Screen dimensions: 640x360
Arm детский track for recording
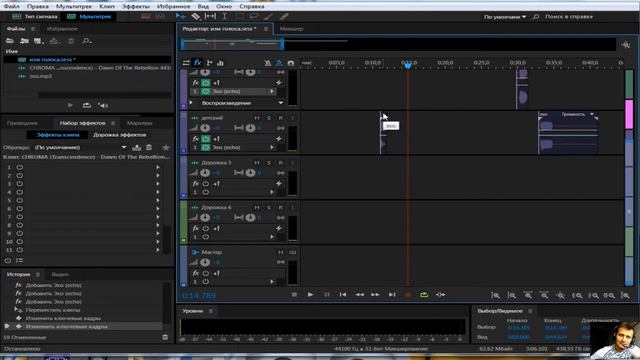tap(280, 118)
